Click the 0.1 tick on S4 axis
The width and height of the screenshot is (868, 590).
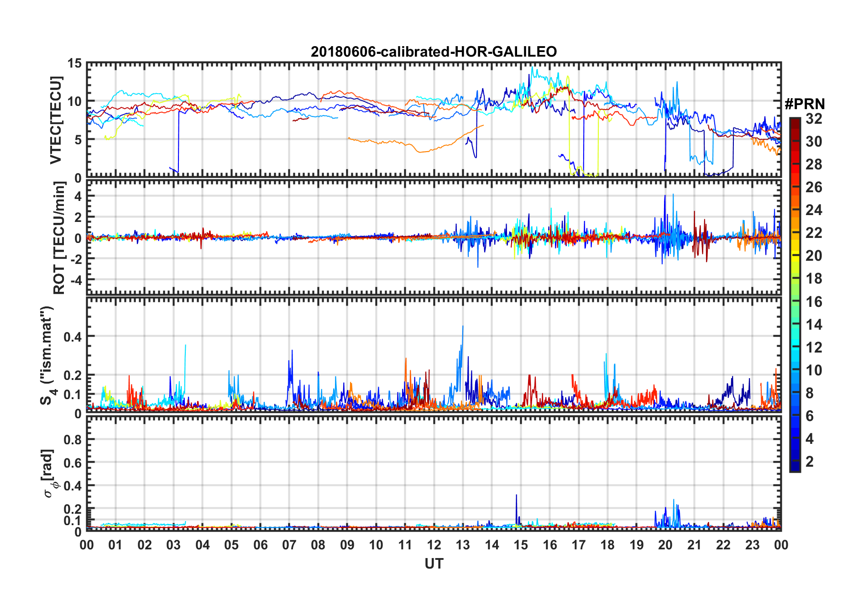[73, 394]
